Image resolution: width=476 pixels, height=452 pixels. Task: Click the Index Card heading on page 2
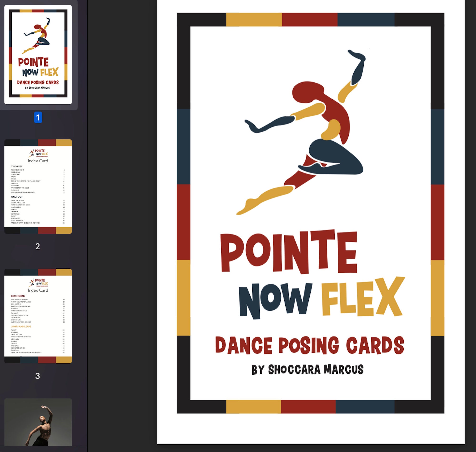tap(38, 161)
